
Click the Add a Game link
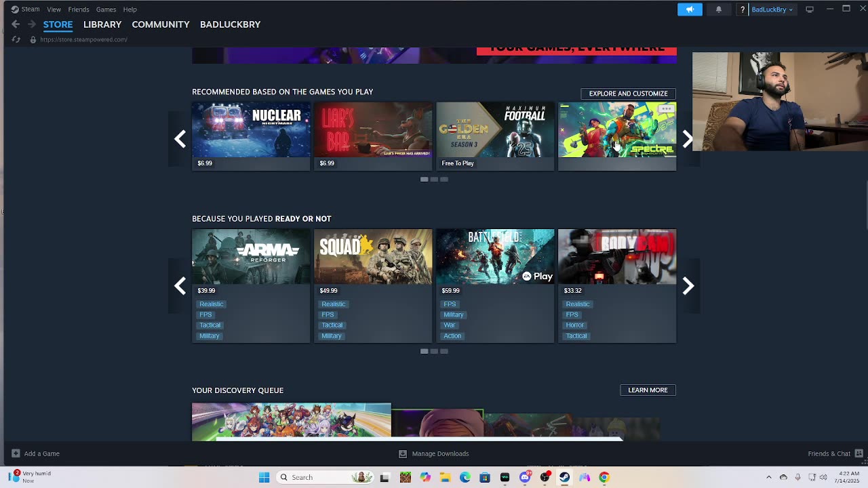42,453
